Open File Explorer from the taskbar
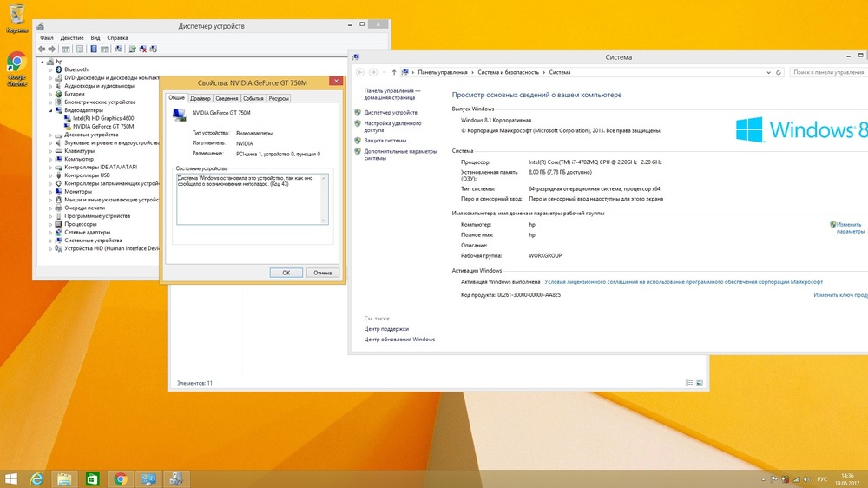The width and height of the screenshot is (868, 488). tap(64, 478)
